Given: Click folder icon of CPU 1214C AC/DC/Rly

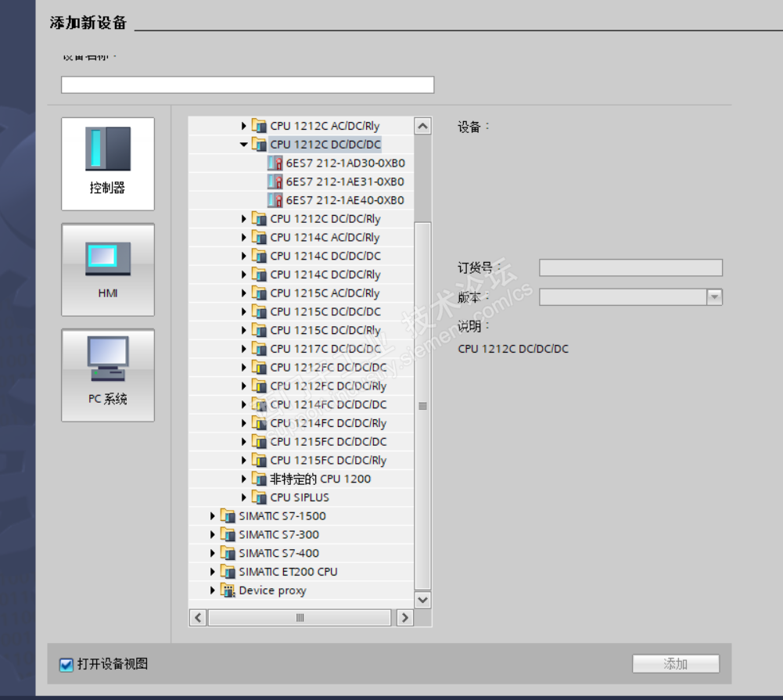Looking at the screenshot, I should pos(259,237).
